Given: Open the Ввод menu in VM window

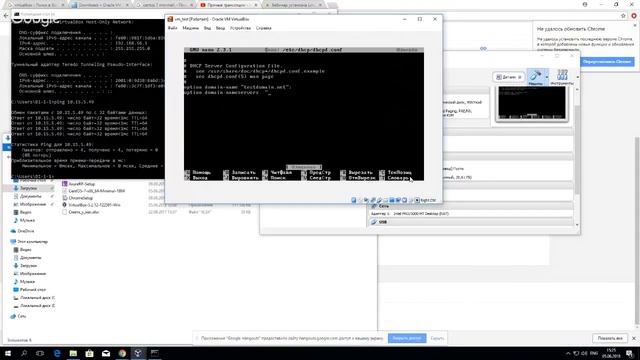Looking at the screenshot, I should pyautogui.click(x=220, y=28).
